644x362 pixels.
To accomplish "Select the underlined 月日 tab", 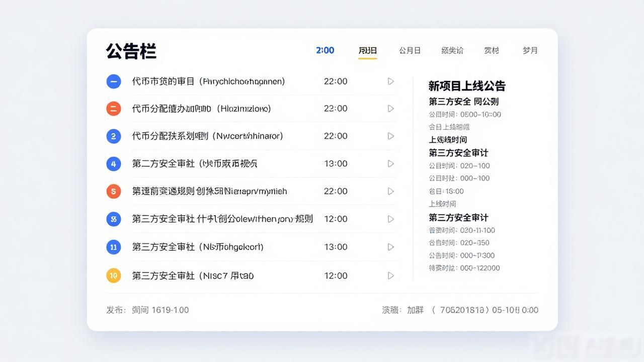I will pos(368,50).
